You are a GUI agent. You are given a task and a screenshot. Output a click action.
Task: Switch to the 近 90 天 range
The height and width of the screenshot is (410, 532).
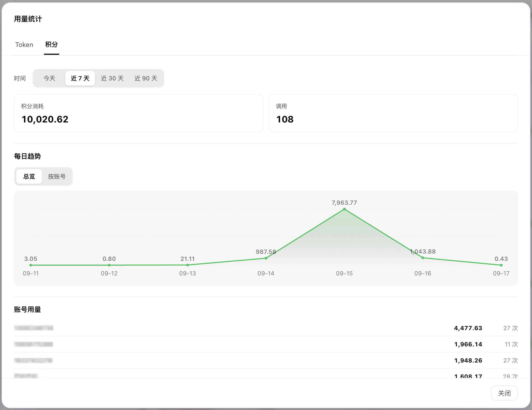pos(146,78)
